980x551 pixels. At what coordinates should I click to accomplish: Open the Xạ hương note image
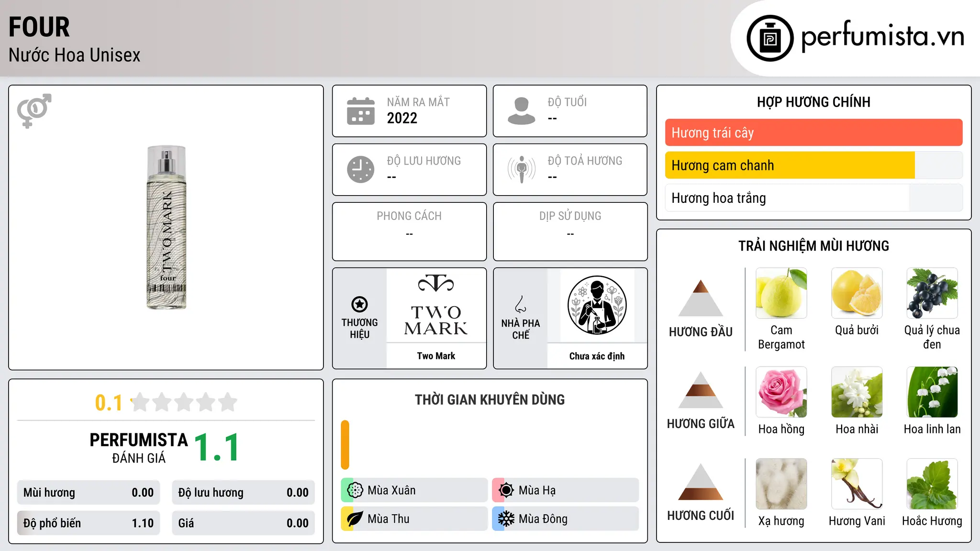point(781,484)
